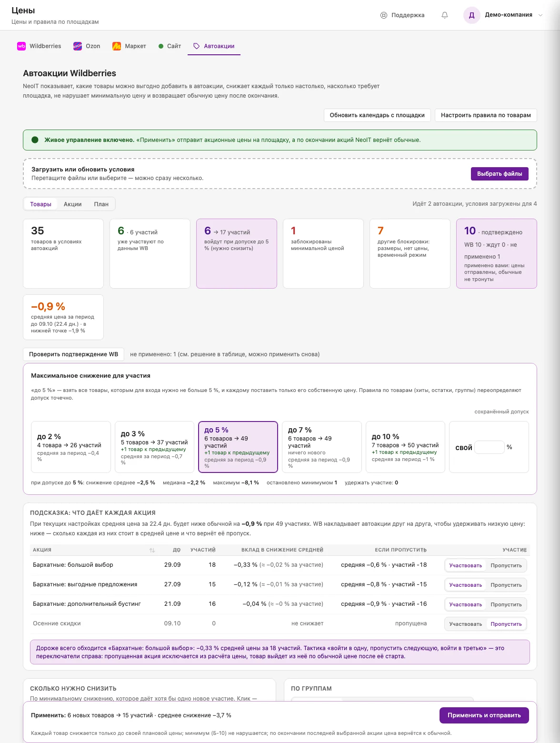Click the support lifebuoy icon
Viewport: 560px width, 743px height.
click(x=384, y=15)
